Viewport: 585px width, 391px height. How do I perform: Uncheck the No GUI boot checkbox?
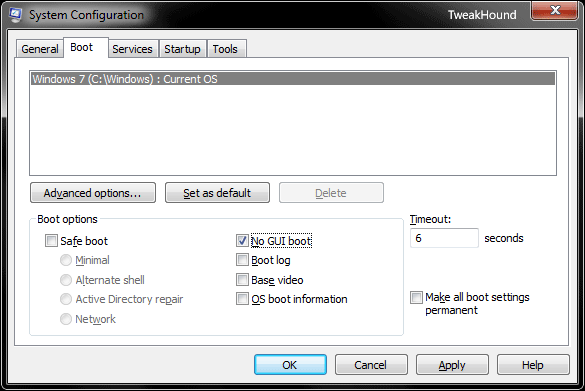tap(242, 241)
